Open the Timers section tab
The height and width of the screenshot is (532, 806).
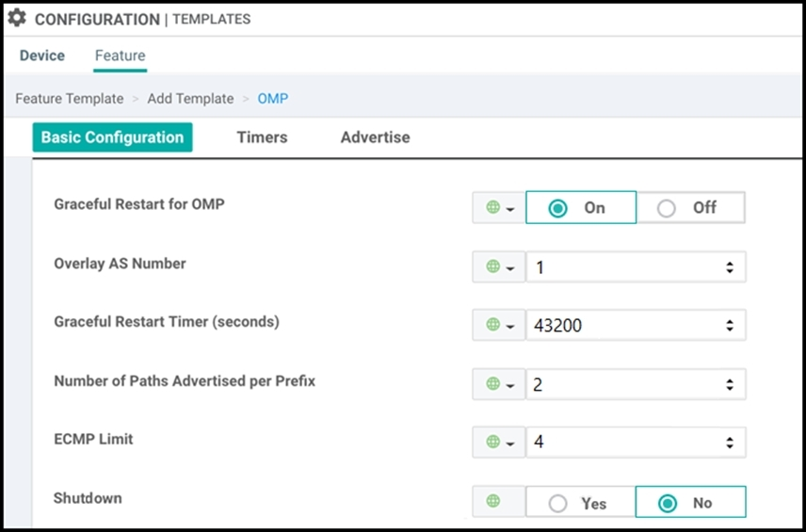click(x=262, y=137)
